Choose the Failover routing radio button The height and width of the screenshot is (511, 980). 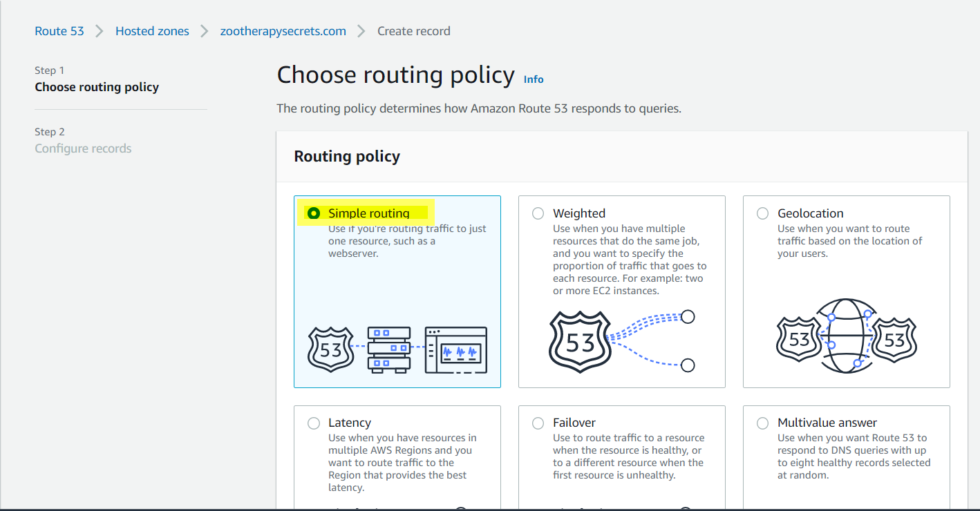(538, 423)
